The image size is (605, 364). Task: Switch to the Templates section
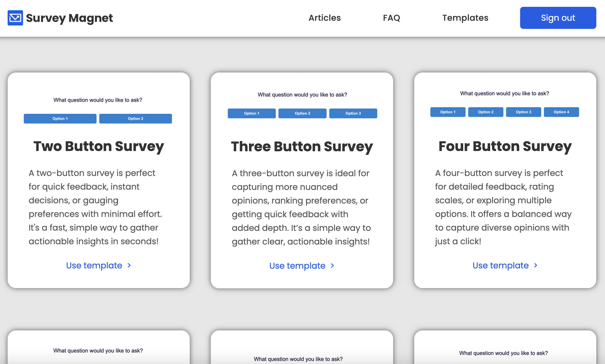465,18
